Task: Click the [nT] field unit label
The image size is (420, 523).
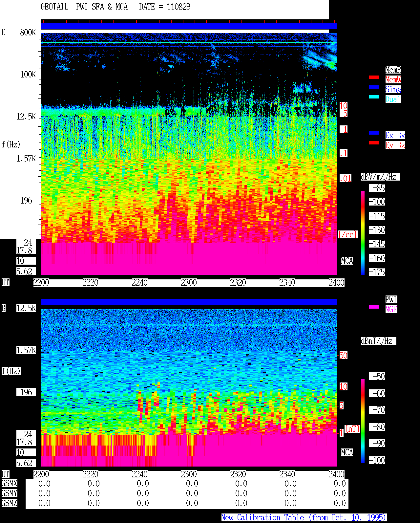Action: [352, 429]
